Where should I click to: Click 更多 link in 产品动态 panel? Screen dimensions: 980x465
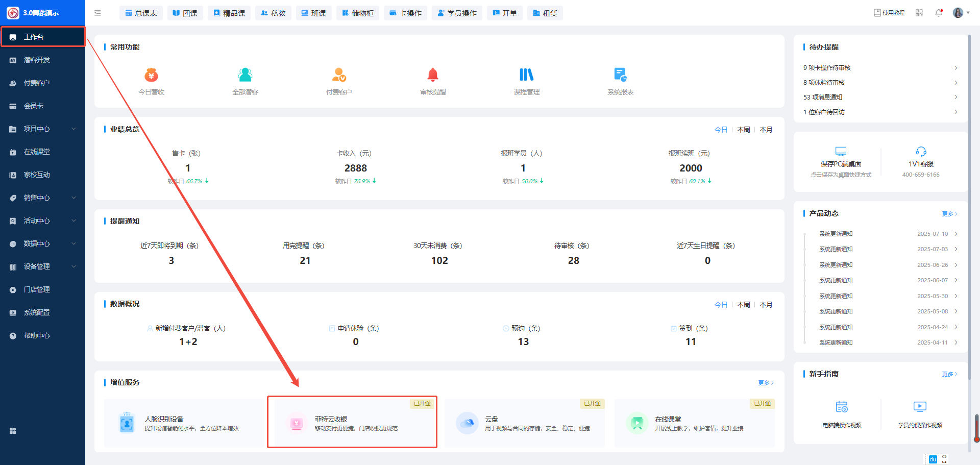[x=949, y=214]
